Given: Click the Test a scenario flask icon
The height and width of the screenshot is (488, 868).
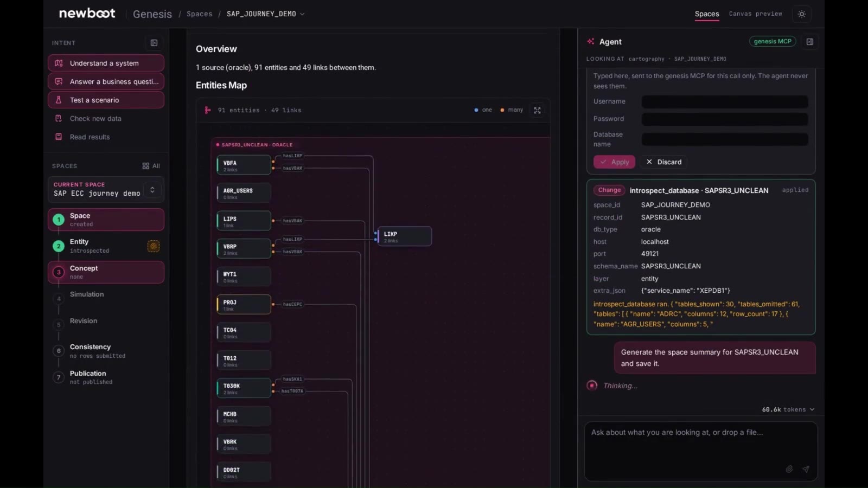Looking at the screenshot, I should point(59,100).
